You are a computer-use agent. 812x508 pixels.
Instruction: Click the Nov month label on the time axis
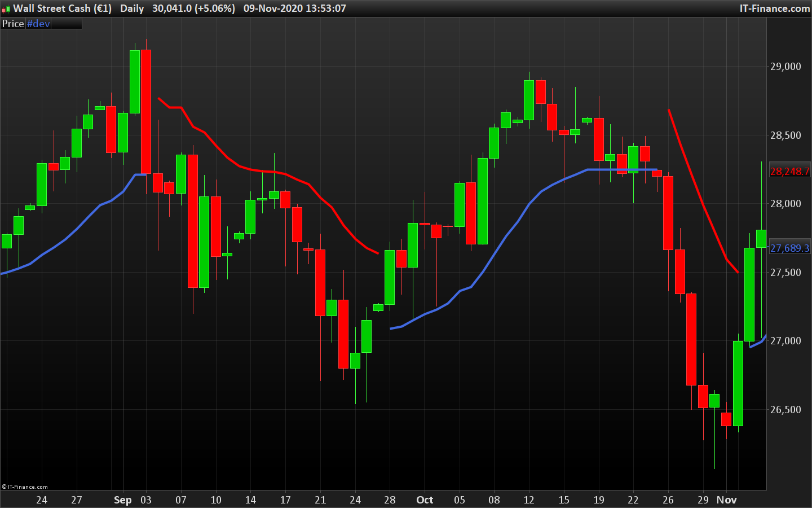tap(726, 500)
